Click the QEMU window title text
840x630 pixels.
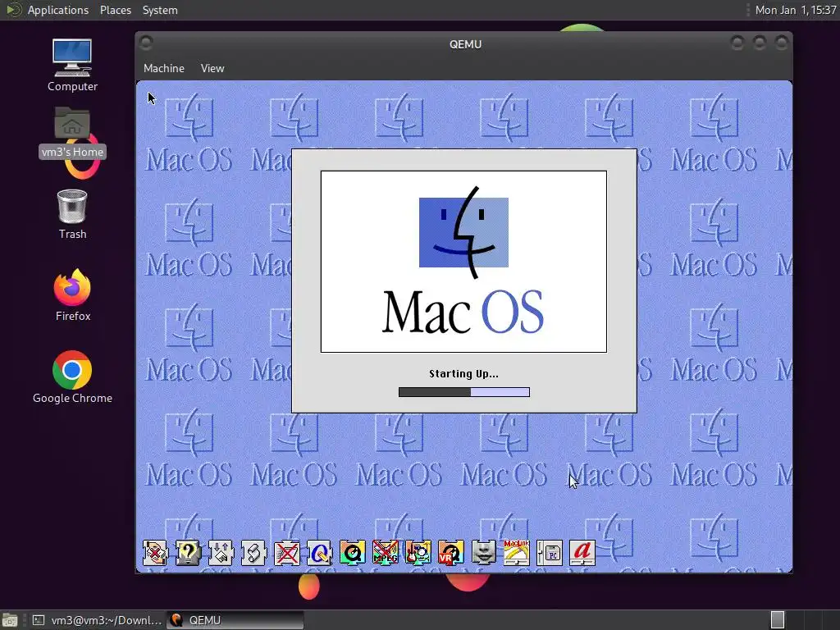[465, 44]
